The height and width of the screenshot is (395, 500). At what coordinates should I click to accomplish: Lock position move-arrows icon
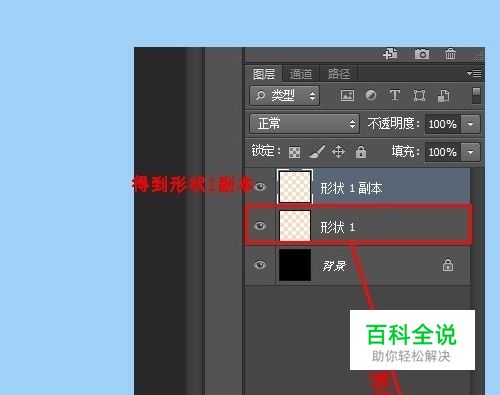[338, 152]
